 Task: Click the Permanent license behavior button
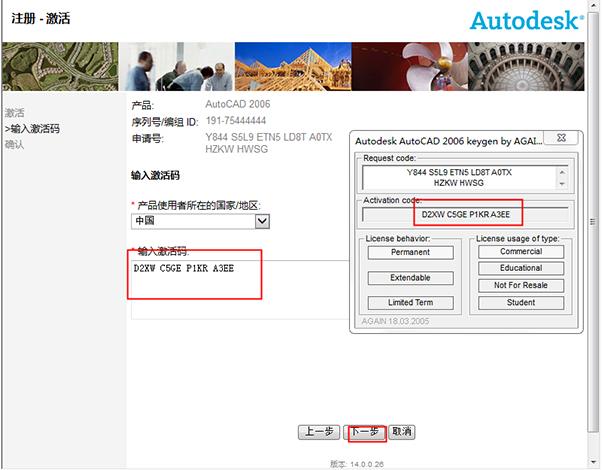point(410,252)
